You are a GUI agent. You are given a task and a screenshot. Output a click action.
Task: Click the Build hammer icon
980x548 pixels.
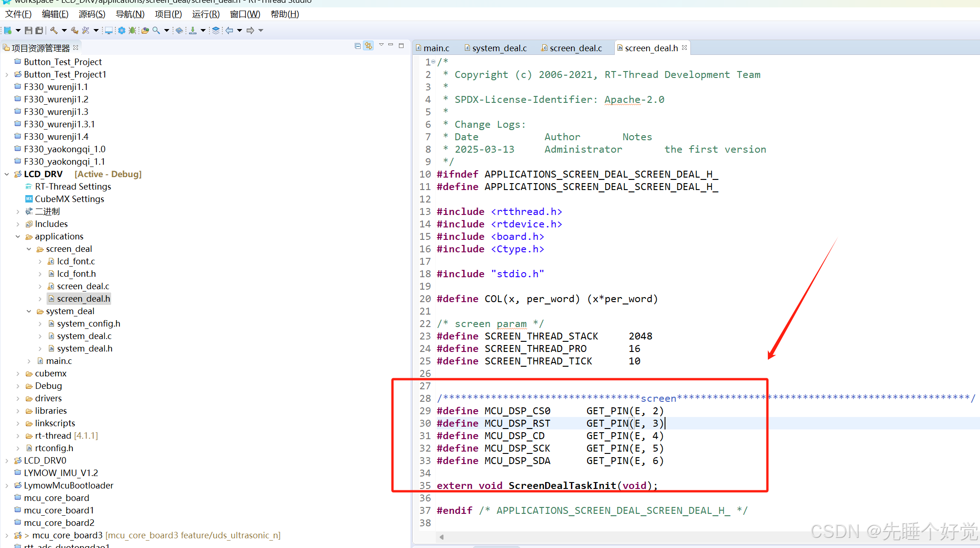(54, 30)
